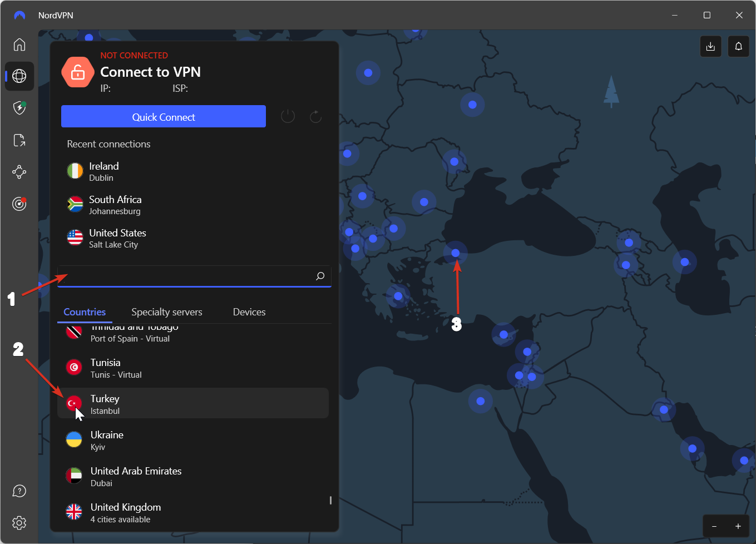Screen dimensions: 756x544
Task: Open the settings gear icon
Action: click(19, 523)
